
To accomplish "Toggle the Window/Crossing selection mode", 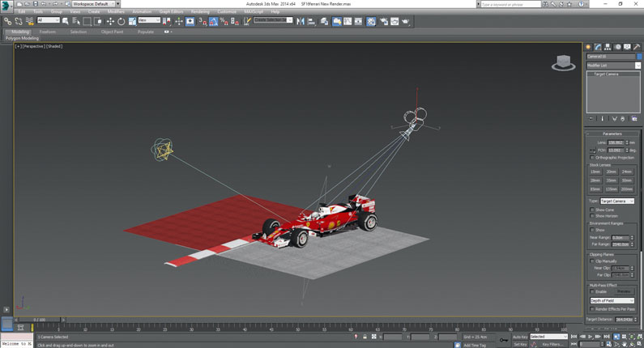I will point(98,21).
